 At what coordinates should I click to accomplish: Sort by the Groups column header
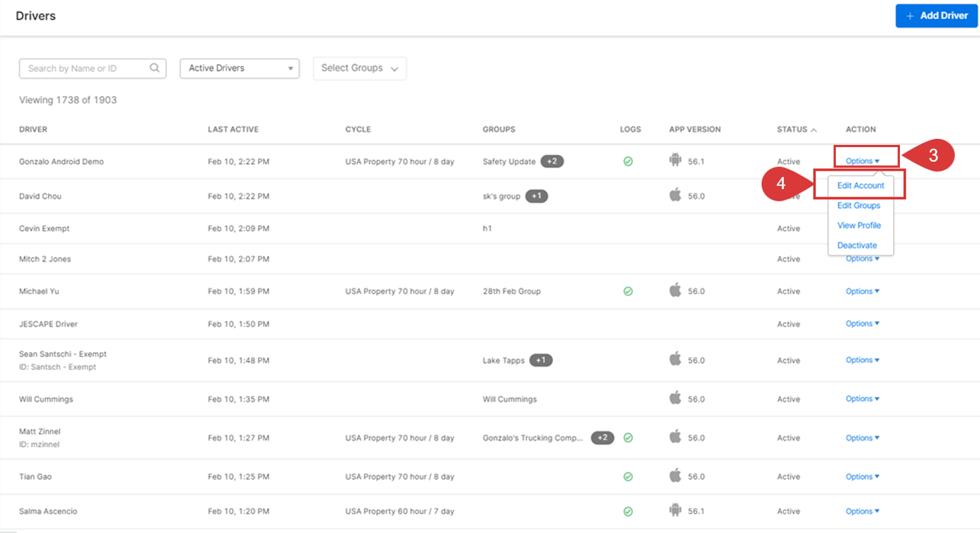click(499, 130)
